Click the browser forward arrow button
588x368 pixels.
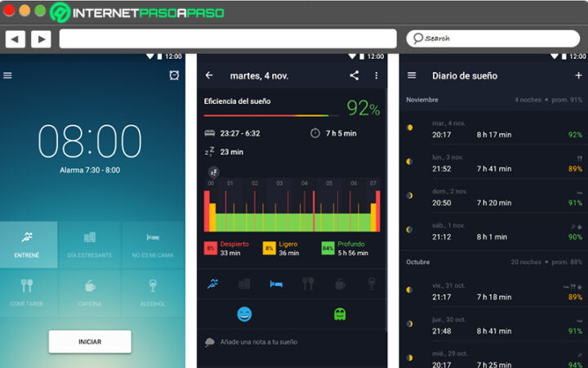point(41,39)
